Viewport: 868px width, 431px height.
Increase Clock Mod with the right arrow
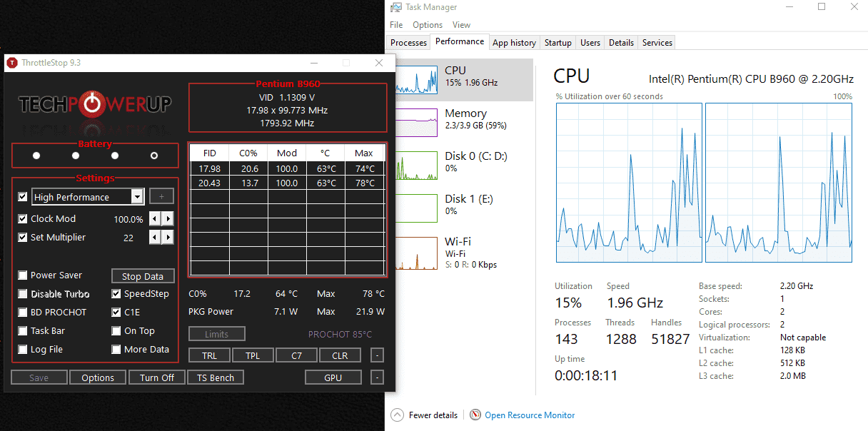tap(168, 219)
